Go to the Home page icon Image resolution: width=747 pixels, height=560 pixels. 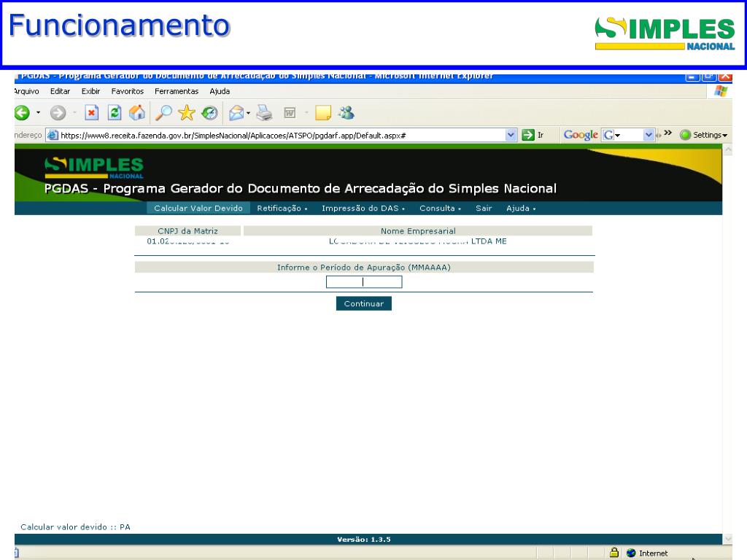click(x=137, y=113)
